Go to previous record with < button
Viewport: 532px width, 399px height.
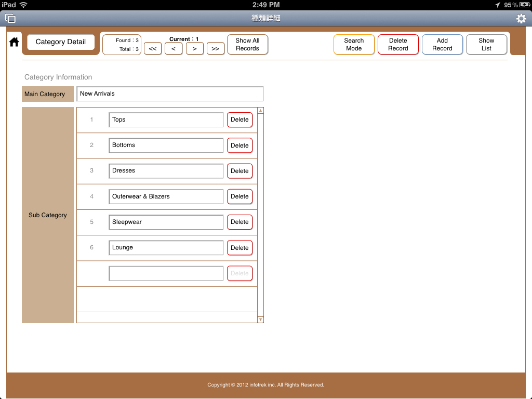click(x=174, y=49)
